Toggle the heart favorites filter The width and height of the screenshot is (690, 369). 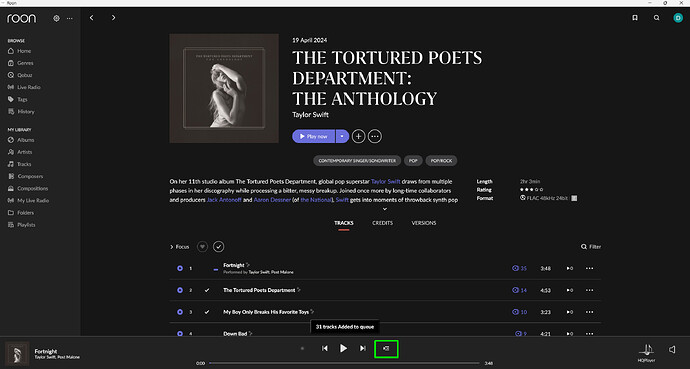pyautogui.click(x=202, y=247)
